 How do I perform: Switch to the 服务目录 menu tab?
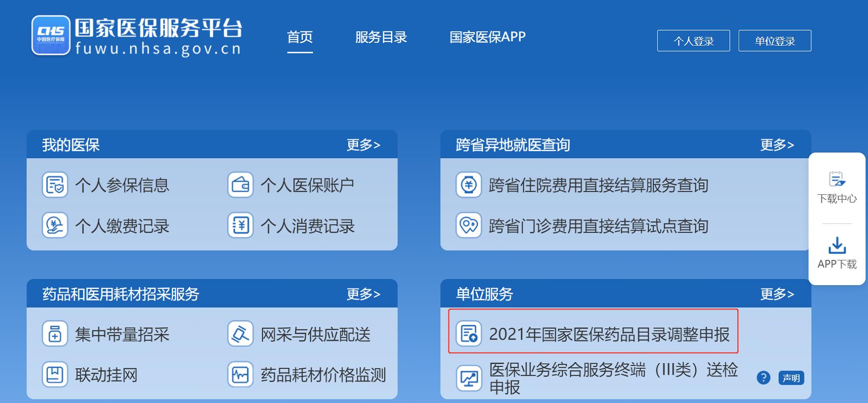pyautogui.click(x=381, y=37)
